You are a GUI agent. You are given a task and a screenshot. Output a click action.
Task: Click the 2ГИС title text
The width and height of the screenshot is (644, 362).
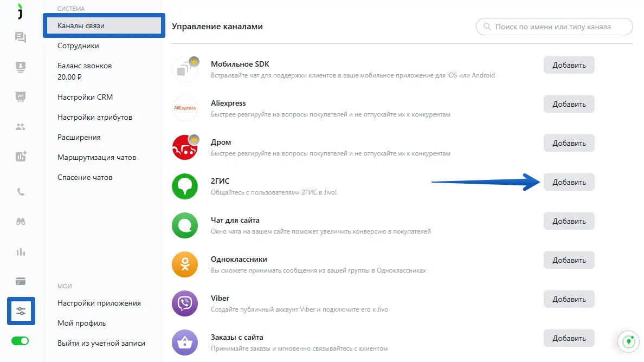(220, 181)
